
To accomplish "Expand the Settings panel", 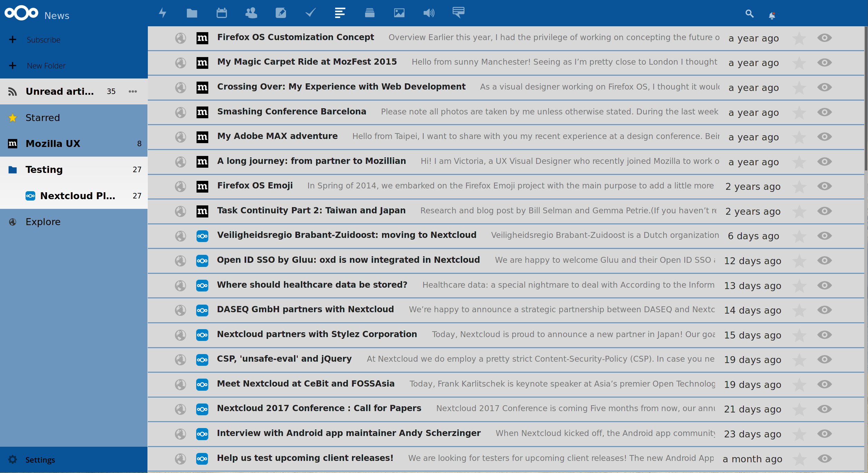I will coord(40,460).
